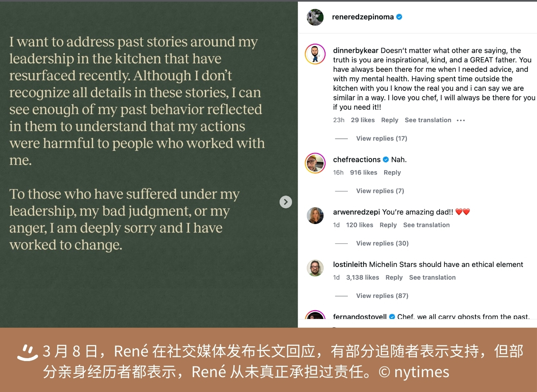Expand View replies (87) under lostinleith
The image size is (537, 392).
tap(382, 296)
